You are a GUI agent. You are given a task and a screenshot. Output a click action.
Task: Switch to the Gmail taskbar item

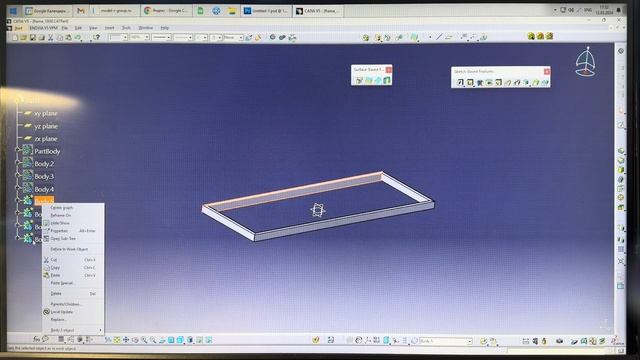pyautogui.click(x=81, y=11)
